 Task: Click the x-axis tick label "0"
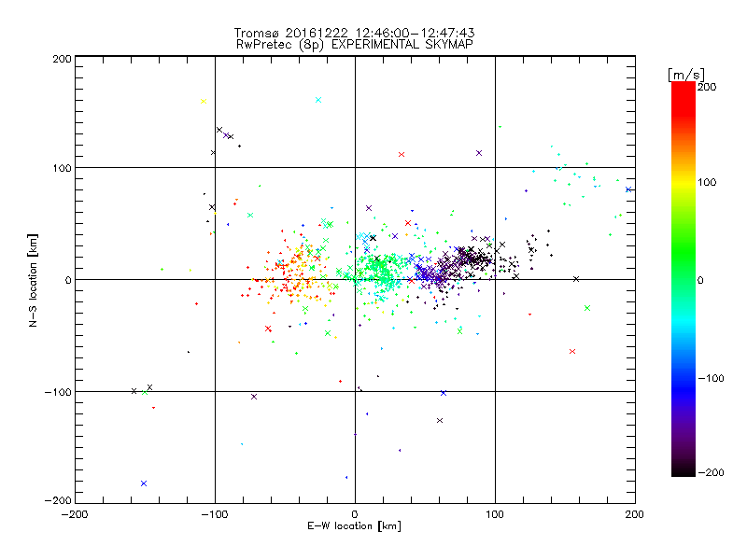click(355, 514)
